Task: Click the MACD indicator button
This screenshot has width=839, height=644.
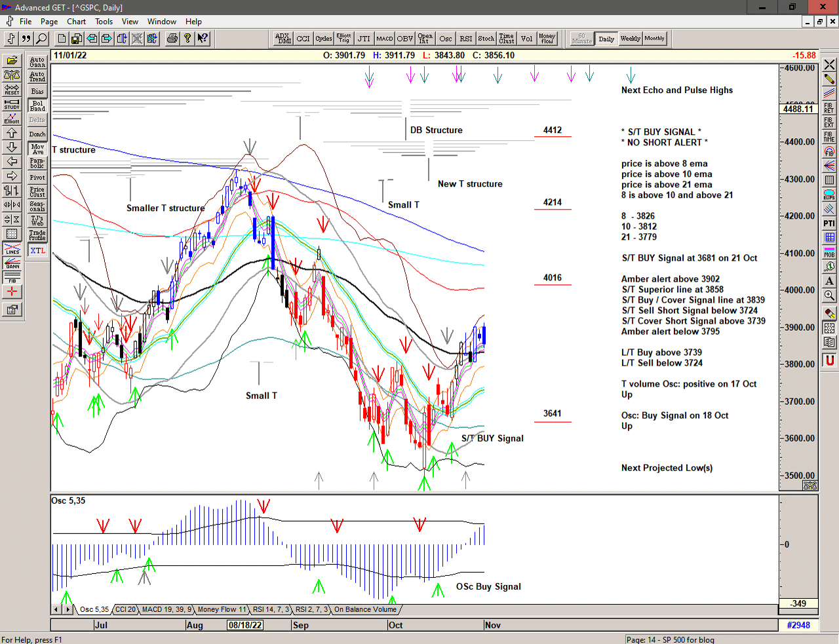Action: click(385, 39)
